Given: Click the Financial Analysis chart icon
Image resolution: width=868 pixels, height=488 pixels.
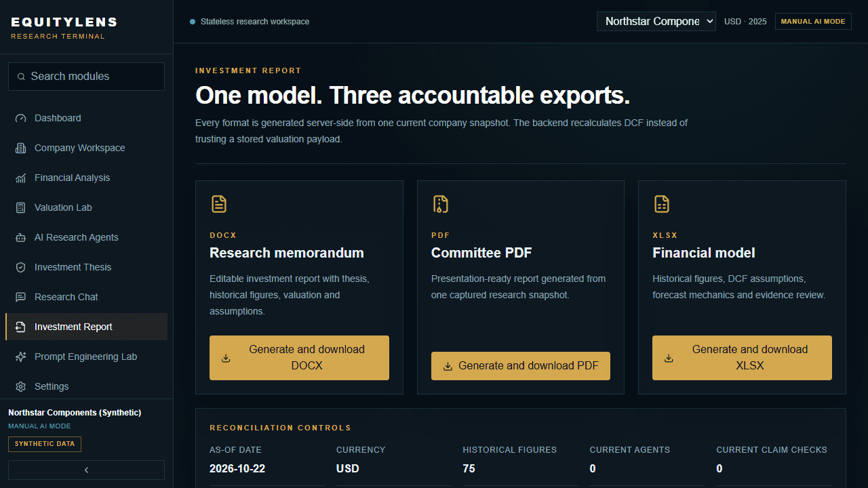Looking at the screenshot, I should tap(21, 178).
